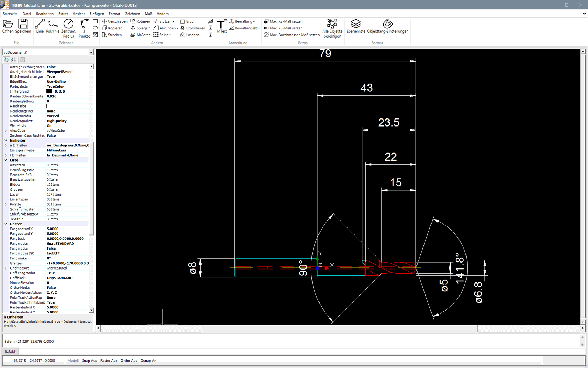The image size is (588, 368).
Task: Toggle Snap Aus in status bar
Action: [90, 361]
